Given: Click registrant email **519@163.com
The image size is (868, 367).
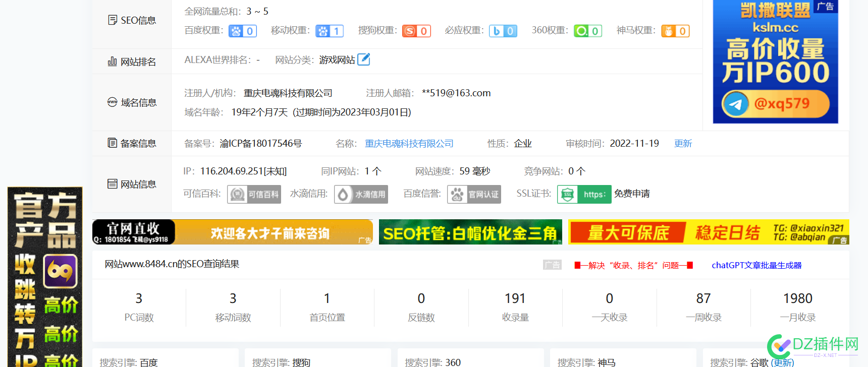Looking at the screenshot, I should 456,93.
